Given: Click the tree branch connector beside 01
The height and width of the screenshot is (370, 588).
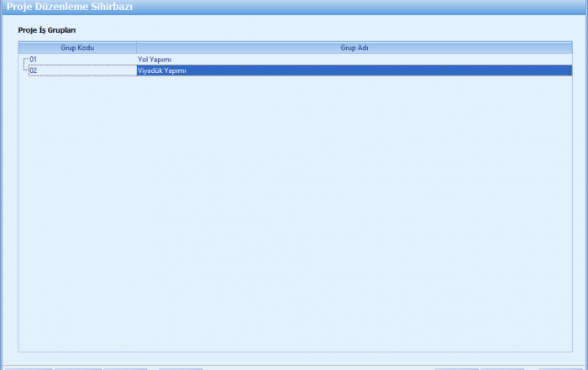Looking at the screenshot, I should click(x=24, y=60).
